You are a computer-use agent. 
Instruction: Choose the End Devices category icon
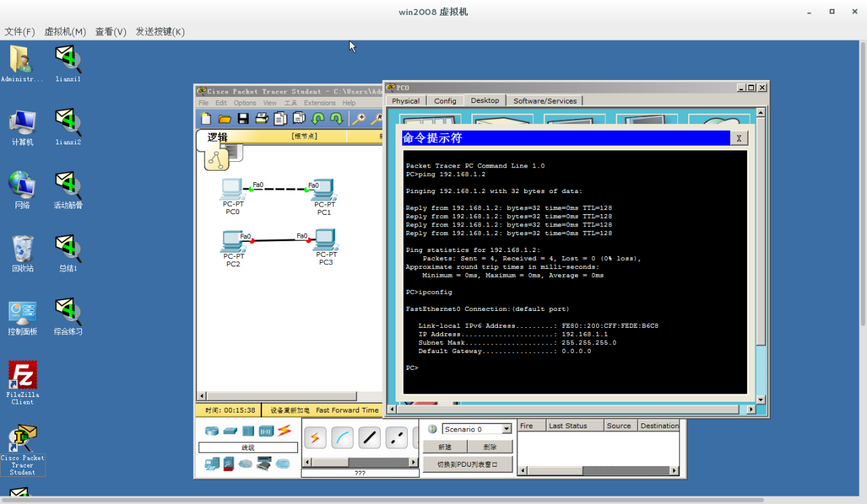click(x=212, y=464)
